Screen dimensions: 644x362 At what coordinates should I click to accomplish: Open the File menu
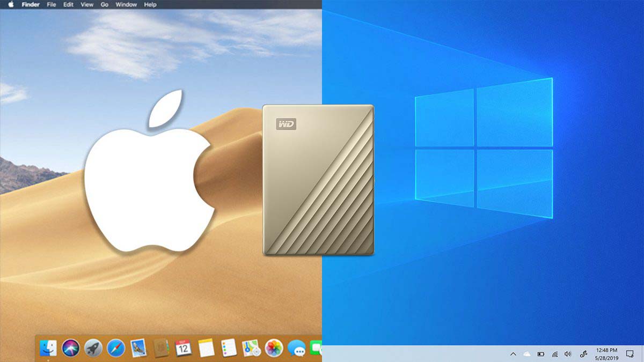point(52,4)
